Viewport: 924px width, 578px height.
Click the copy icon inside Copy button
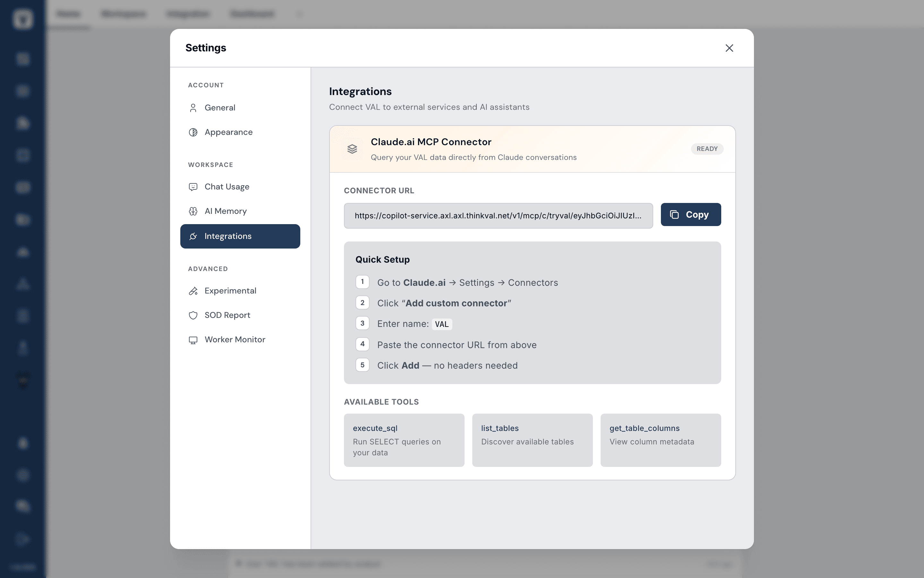pyautogui.click(x=674, y=215)
